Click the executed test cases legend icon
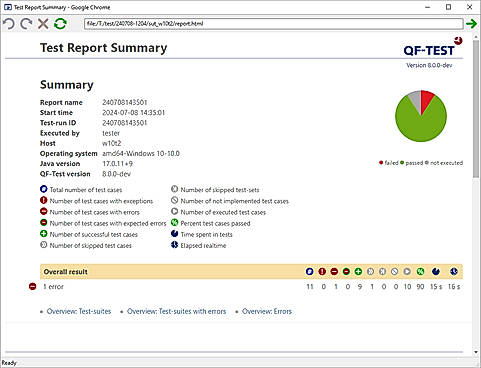 pos(175,211)
